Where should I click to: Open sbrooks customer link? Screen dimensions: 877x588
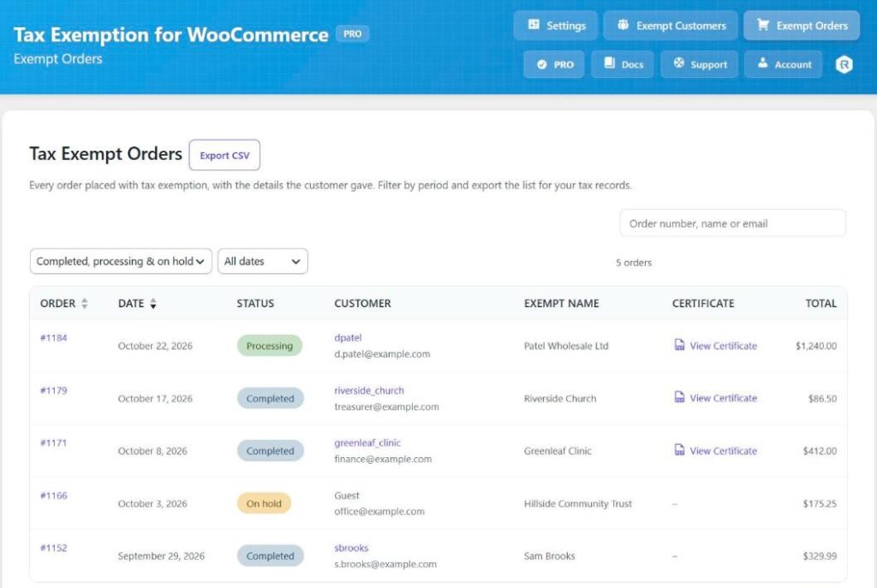[x=351, y=548]
